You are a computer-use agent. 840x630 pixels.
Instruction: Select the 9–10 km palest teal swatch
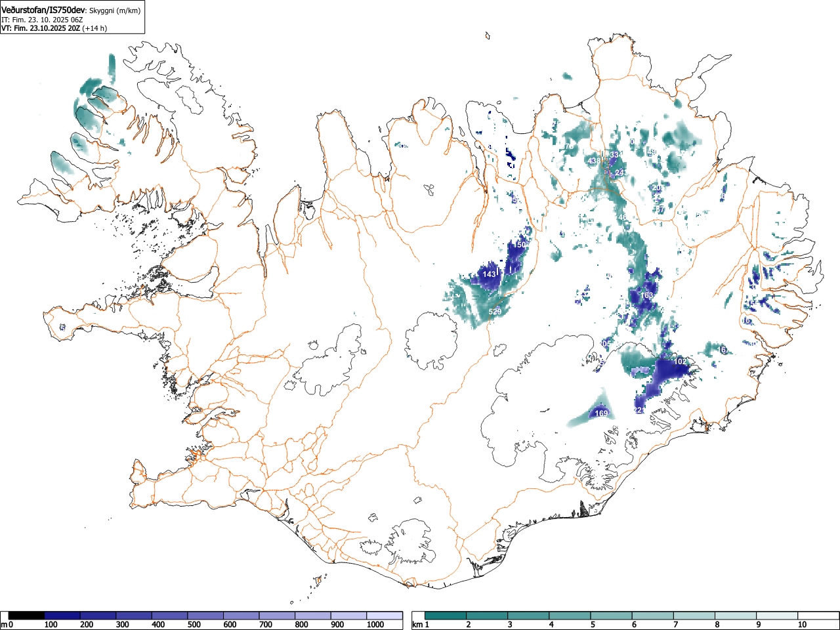coord(777,616)
